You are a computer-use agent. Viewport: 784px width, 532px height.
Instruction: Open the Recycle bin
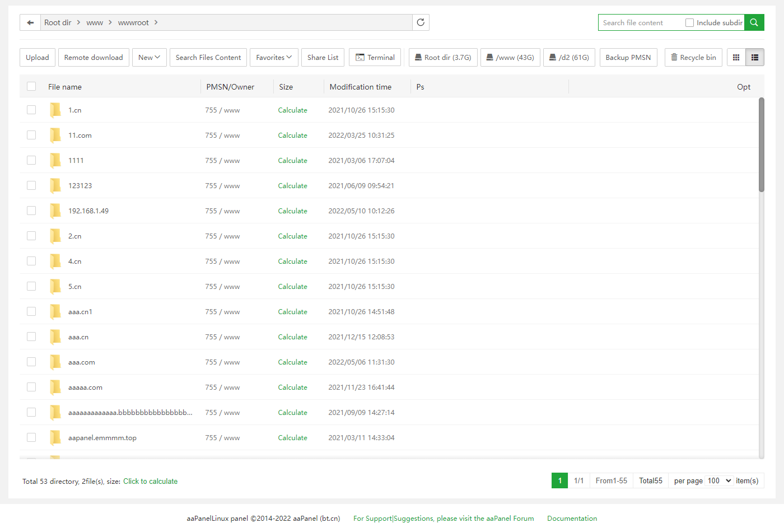(693, 58)
